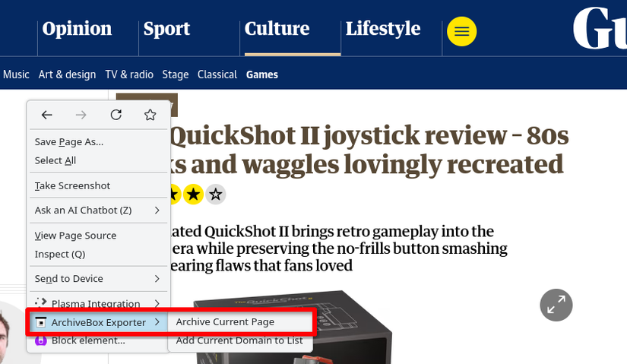
Task: Reload page from context menu icon
Action: (116, 116)
